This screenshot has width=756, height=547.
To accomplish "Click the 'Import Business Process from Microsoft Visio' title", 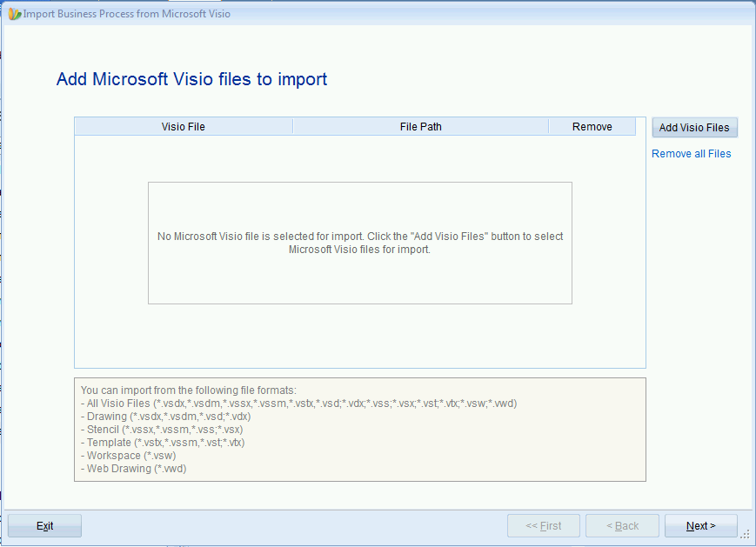I will coord(127,14).
